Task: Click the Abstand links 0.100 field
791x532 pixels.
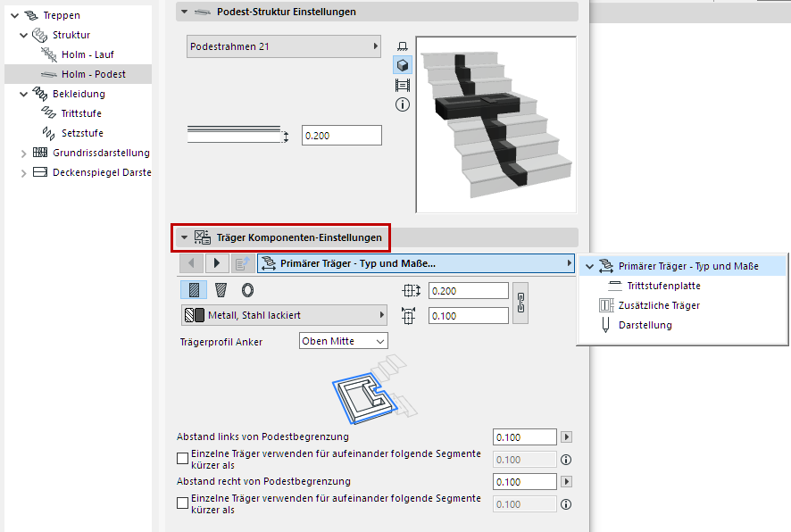Action: 525,437
